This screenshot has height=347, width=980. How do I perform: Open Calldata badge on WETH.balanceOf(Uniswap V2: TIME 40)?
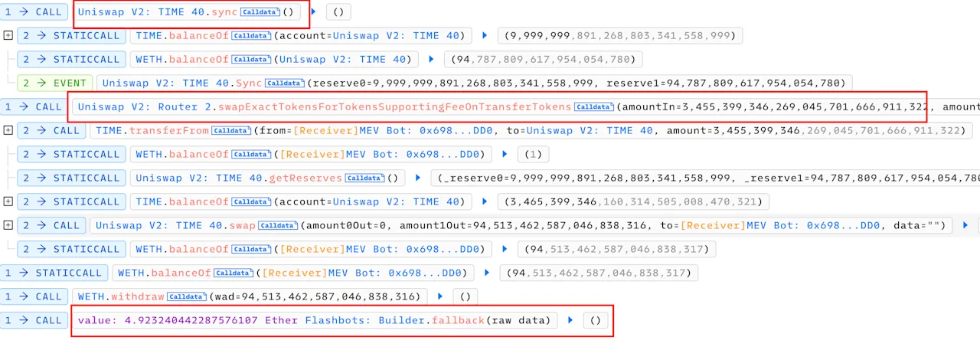coord(251,60)
